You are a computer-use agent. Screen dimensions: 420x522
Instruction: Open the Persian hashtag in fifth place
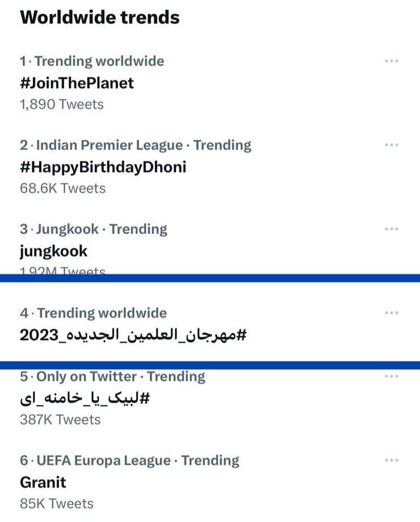tap(85, 398)
